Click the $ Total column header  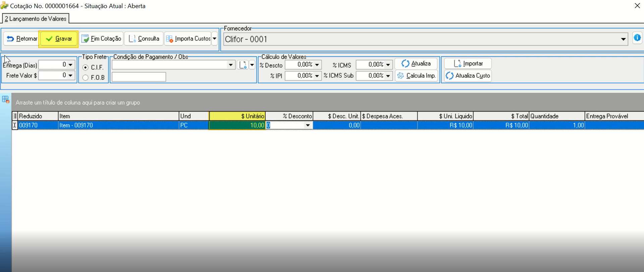[x=501, y=116]
